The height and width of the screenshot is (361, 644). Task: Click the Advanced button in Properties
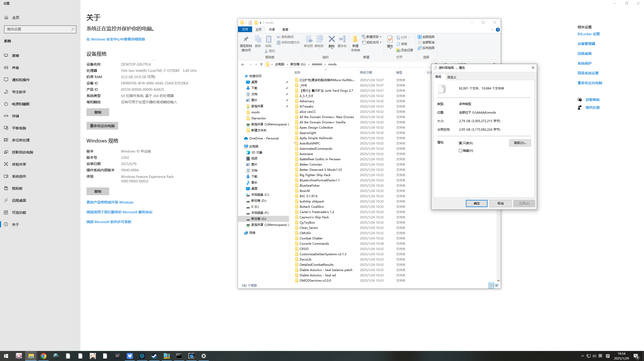click(520, 143)
